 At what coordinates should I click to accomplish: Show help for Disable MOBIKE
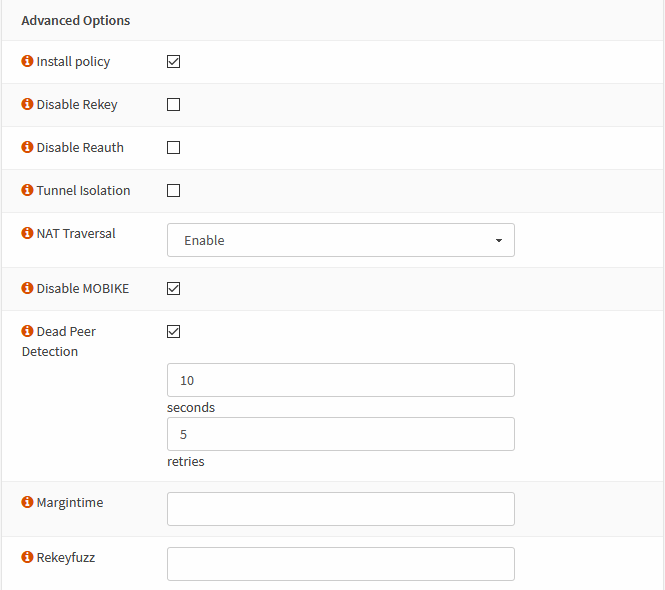coord(27,288)
